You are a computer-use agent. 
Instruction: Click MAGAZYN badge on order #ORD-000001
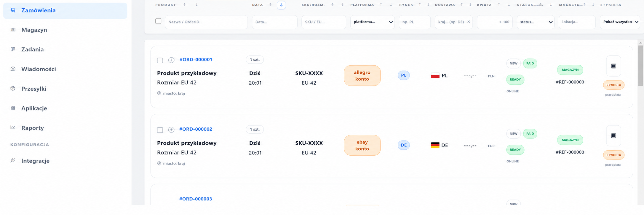(x=570, y=70)
